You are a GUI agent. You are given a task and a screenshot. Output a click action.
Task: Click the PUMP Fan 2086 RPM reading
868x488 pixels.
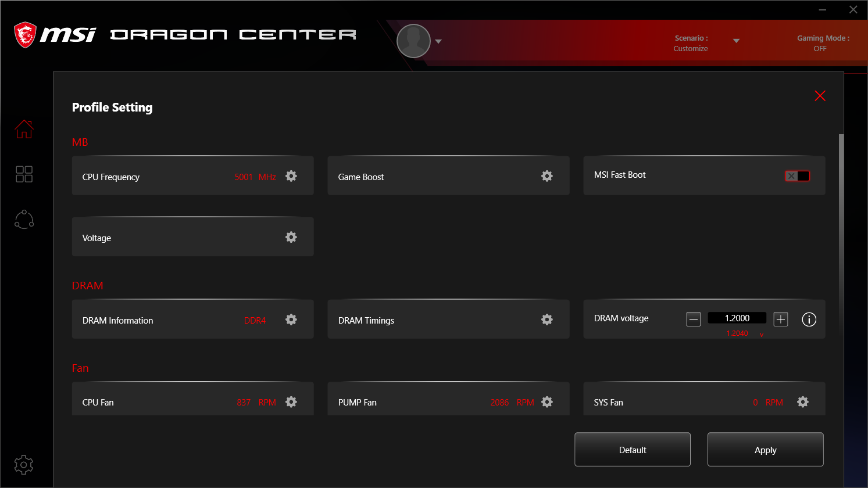click(x=512, y=403)
